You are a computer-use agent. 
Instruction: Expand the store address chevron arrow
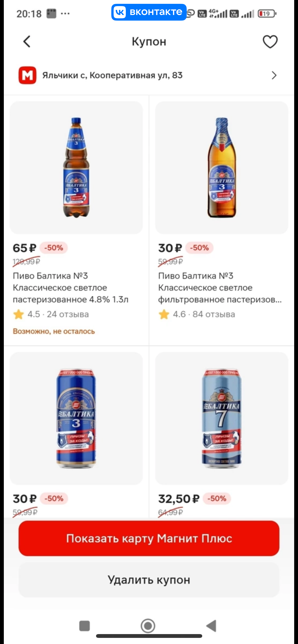point(274,75)
